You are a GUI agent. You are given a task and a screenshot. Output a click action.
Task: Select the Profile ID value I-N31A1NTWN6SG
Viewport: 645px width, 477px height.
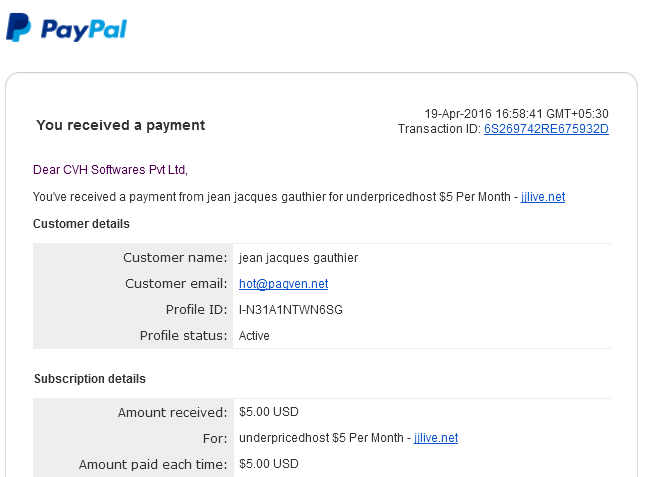(x=290, y=310)
